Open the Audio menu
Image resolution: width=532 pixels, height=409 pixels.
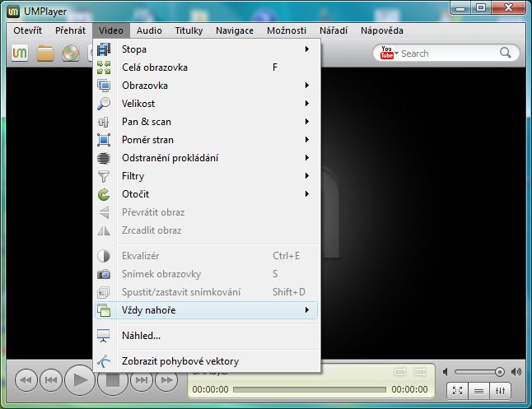149,30
